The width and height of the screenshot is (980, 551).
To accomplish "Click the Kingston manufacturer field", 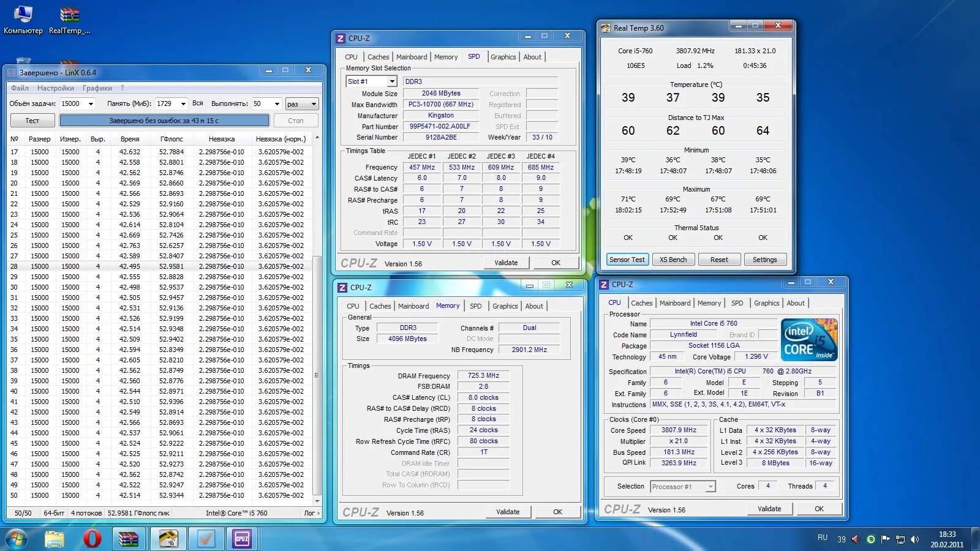I will (441, 116).
